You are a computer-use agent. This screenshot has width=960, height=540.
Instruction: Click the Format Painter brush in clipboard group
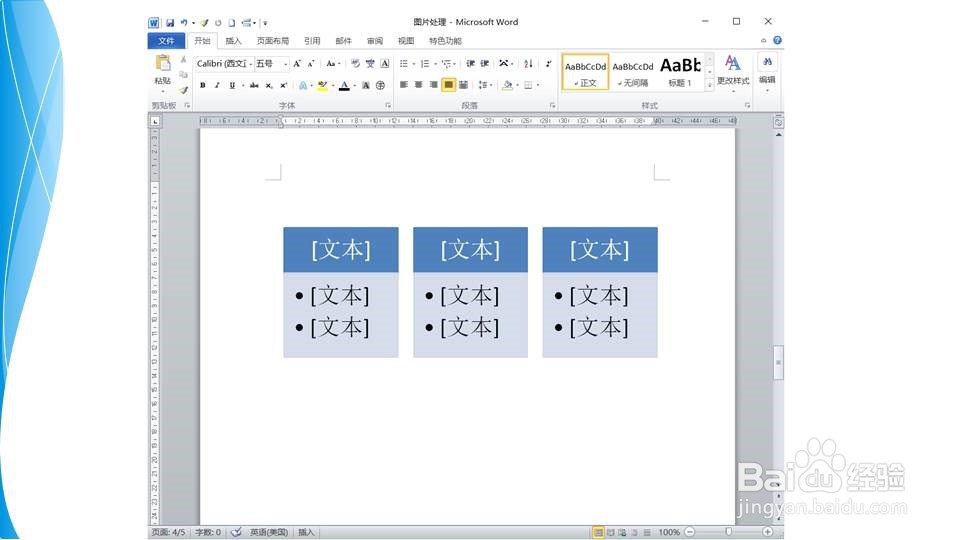(183, 90)
